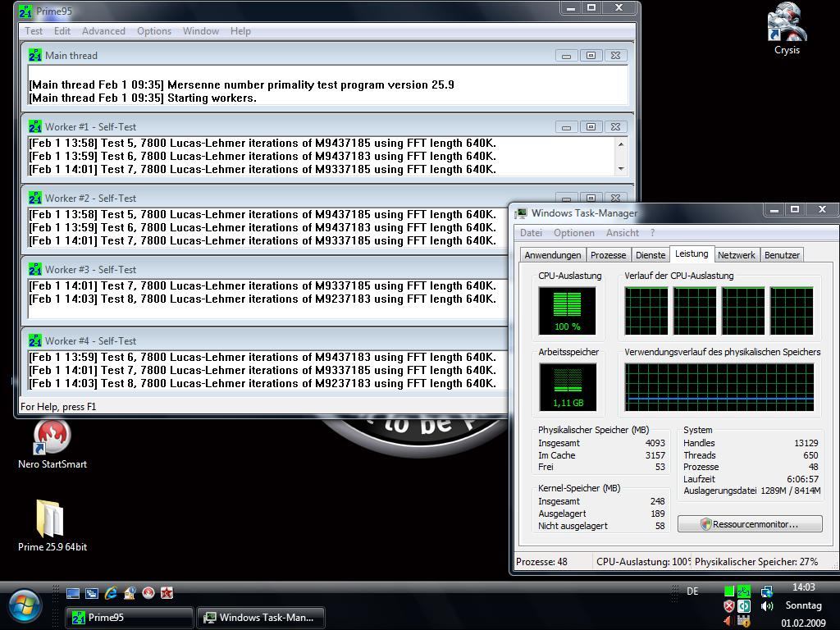Switch to the Netzwerk tab
This screenshot has height=630, width=840.
[736, 255]
